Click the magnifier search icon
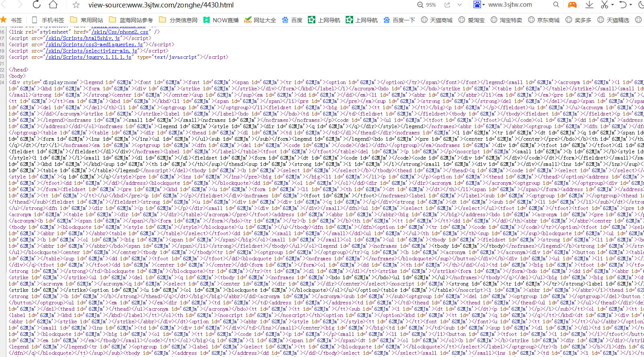Viewport: 644px width, 357px height. 556,5
